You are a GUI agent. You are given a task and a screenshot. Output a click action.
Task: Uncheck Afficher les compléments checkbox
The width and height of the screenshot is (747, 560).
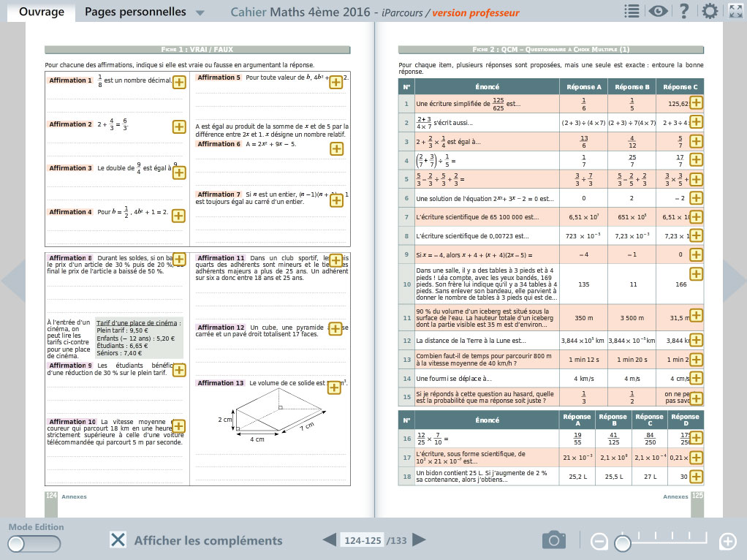point(118,540)
